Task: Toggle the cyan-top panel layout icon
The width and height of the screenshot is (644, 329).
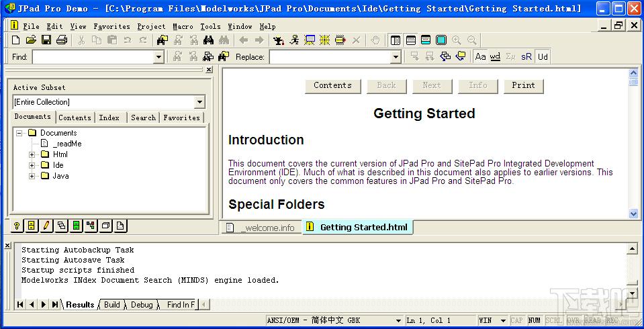Action: point(426,40)
